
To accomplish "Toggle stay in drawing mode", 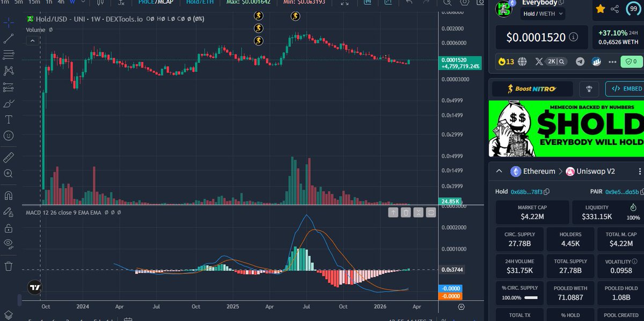I will click(8, 212).
